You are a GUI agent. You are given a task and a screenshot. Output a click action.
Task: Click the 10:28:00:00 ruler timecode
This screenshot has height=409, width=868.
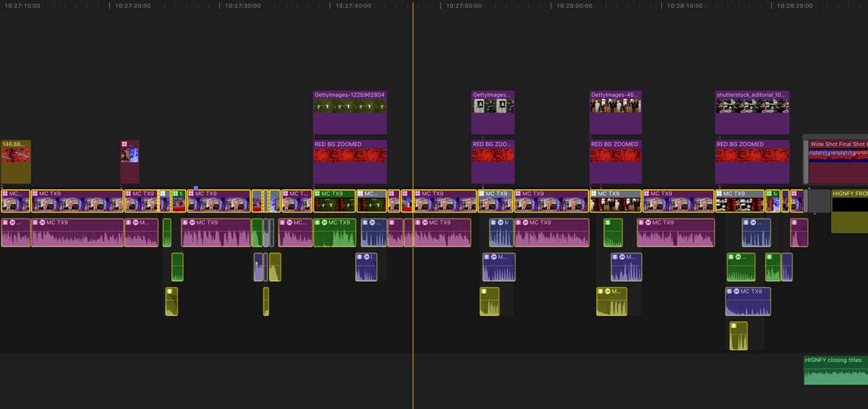(574, 5)
